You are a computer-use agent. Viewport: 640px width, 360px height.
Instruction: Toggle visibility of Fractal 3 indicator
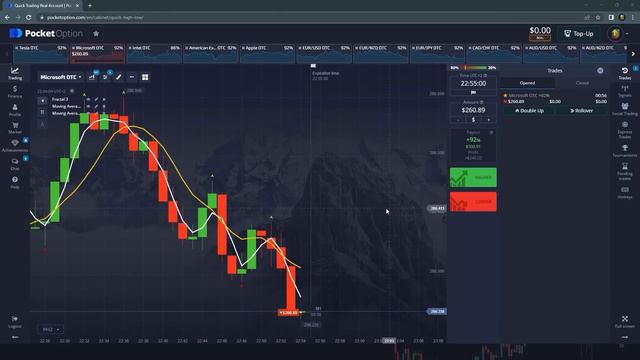point(88,99)
